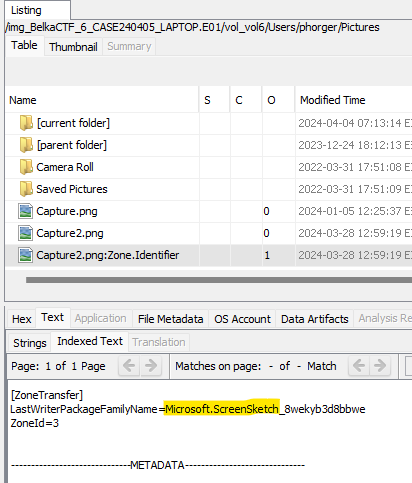Open the Translation sub-tab
This screenshot has height=483, width=412.
click(159, 342)
